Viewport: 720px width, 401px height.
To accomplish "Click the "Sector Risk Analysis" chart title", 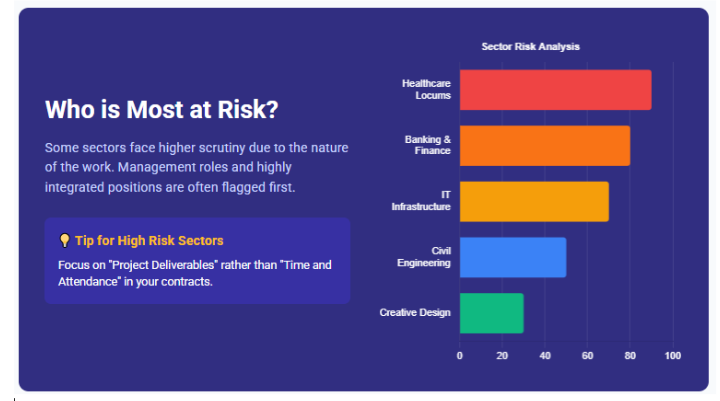I will pyautogui.click(x=530, y=47).
